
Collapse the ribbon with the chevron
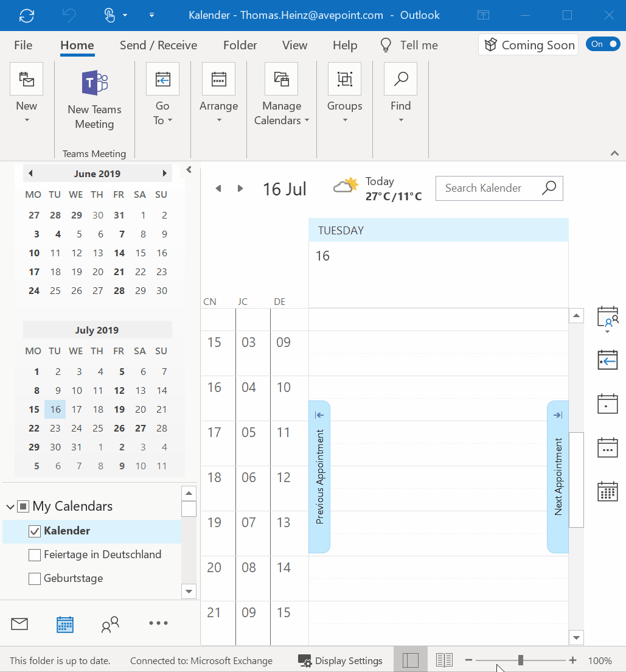coord(614,153)
